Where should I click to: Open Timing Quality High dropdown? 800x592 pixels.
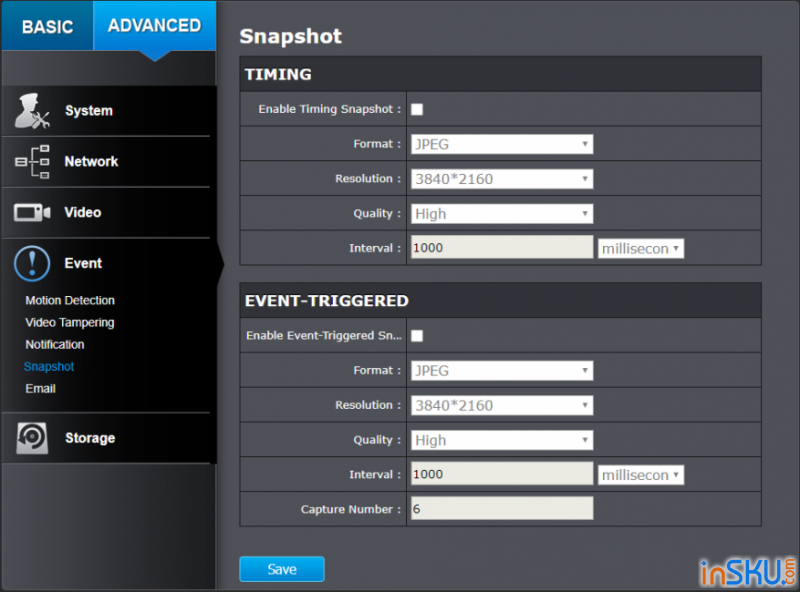click(x=502, y=213)
